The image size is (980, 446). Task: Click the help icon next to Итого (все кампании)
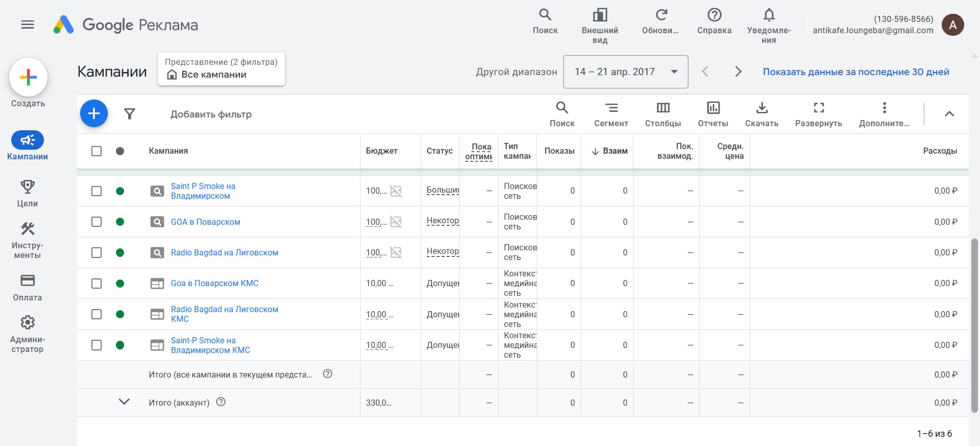[328, 374]
